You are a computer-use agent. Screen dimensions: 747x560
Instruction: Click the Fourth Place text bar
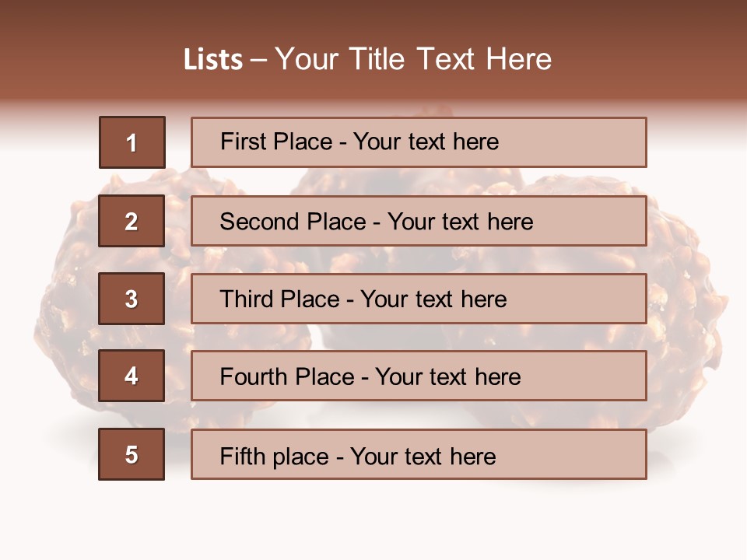pyautogui.click(x=419, y=376)
